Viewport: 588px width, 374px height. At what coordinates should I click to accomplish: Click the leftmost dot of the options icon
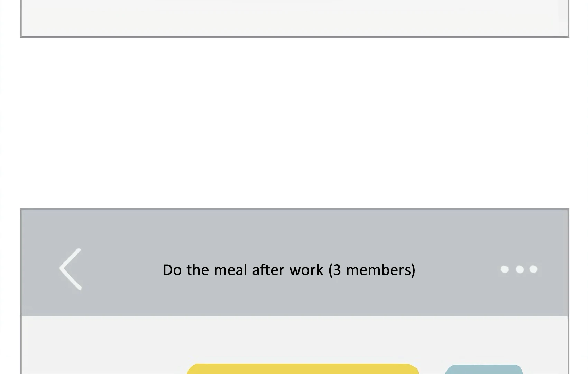[505, 269]
